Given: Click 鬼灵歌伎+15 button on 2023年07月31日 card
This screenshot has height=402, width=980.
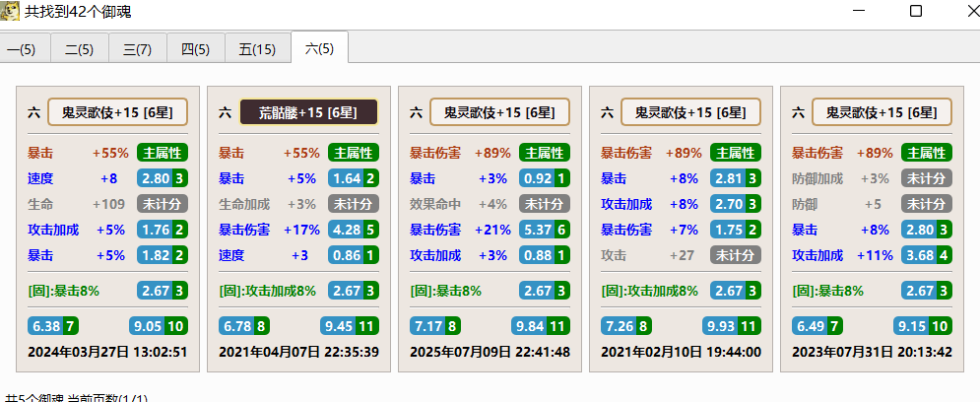Looking at the screenshot, I should 882,112.
